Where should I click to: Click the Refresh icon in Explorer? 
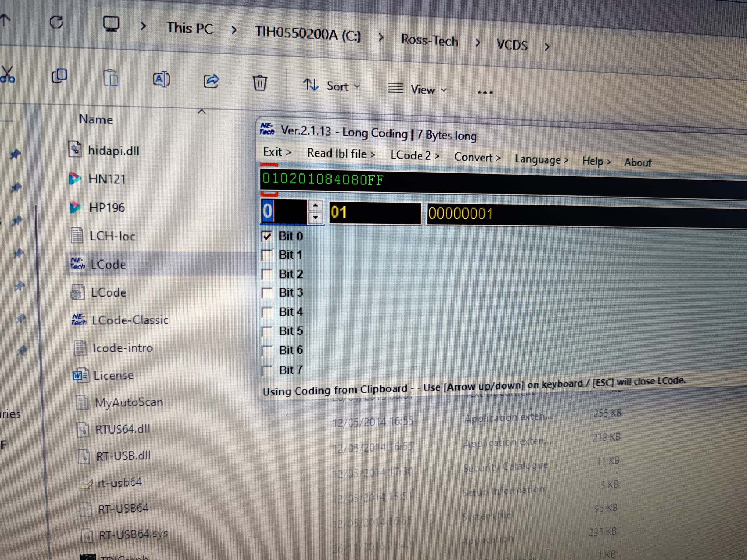56,22
